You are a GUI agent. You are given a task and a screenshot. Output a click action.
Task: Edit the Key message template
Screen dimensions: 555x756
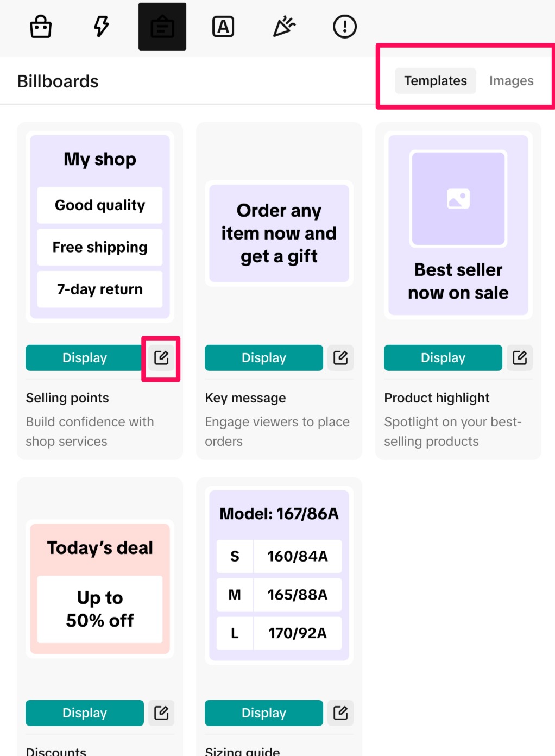340,358
